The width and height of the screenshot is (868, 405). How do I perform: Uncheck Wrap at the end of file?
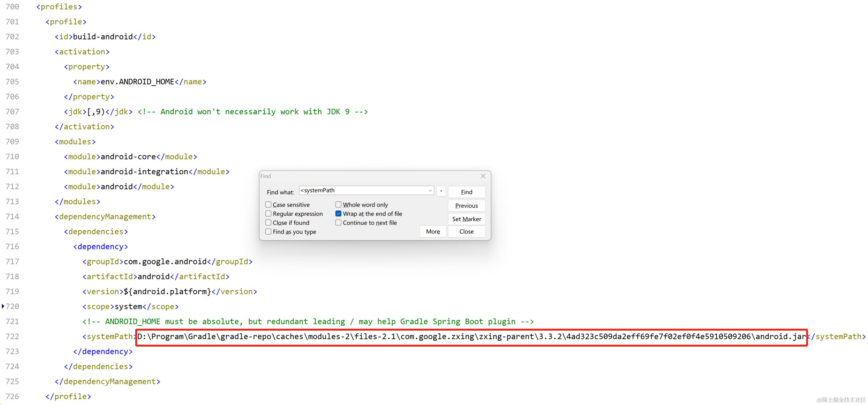338,214
